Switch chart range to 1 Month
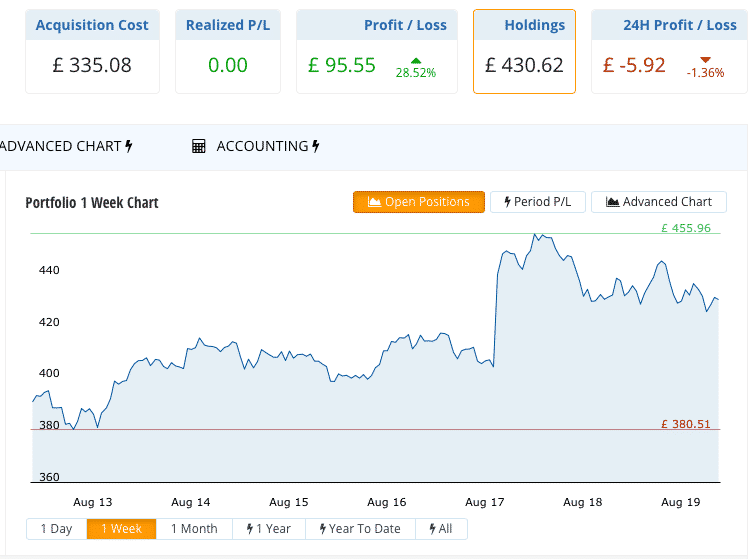This screenshot has width=753, height=559. pyautogui.click(x=194, y=529)
